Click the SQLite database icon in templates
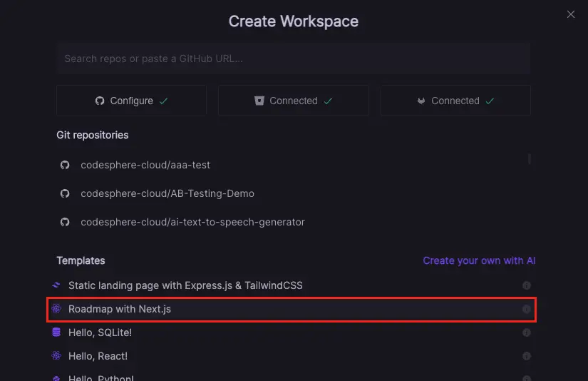Image resolution: width=588 pixels, height=381 pixels. coord(56,332)
